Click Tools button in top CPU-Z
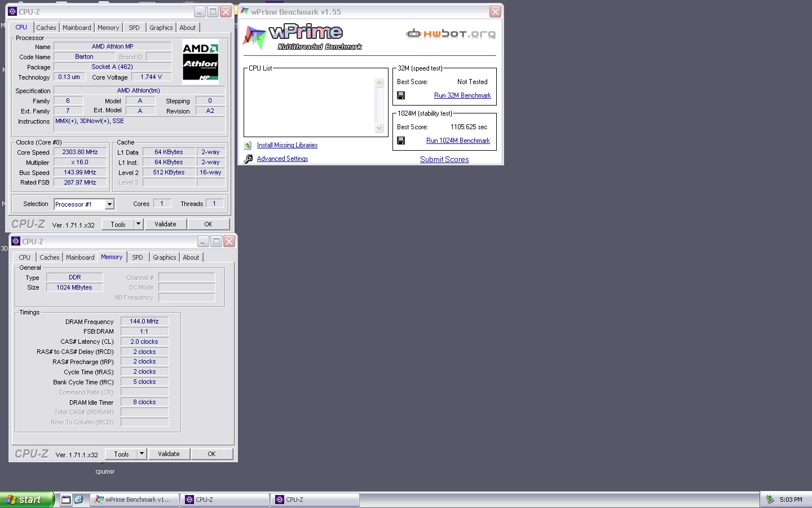 pos(118,224)
